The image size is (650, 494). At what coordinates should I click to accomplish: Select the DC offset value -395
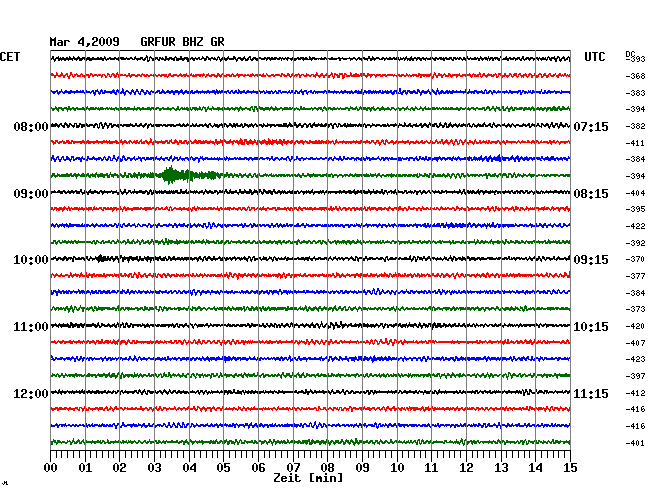635,209
